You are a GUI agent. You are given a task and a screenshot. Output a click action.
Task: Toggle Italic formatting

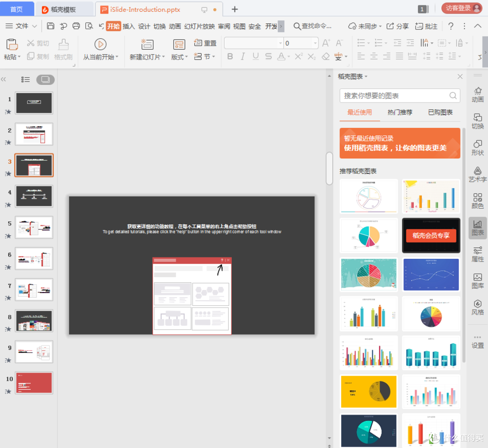tap(243, 56)
